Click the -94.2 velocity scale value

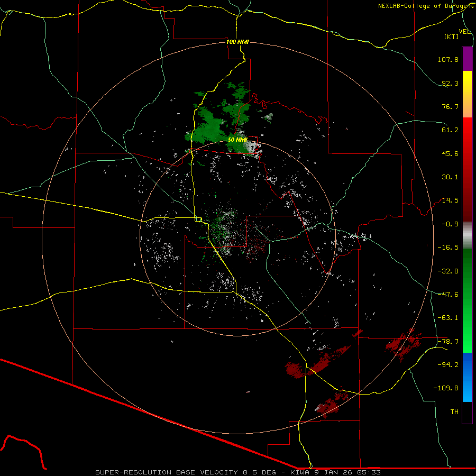click(448, 365)
